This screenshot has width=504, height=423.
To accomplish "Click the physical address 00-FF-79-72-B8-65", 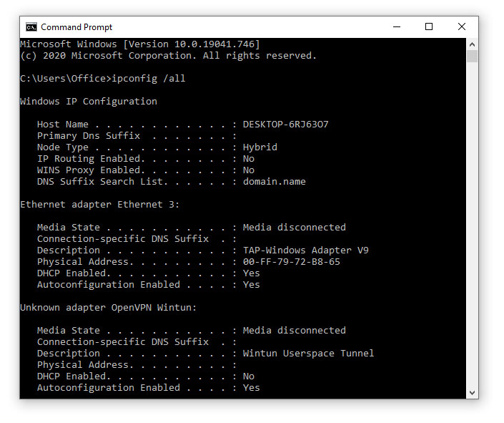I will coord(291,262).
